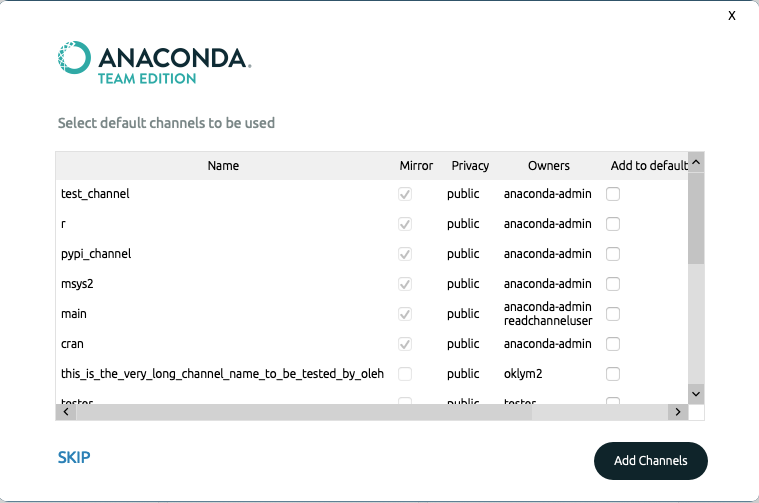Click the Name column header
This screenshot has height=503, width=759.
223,166
